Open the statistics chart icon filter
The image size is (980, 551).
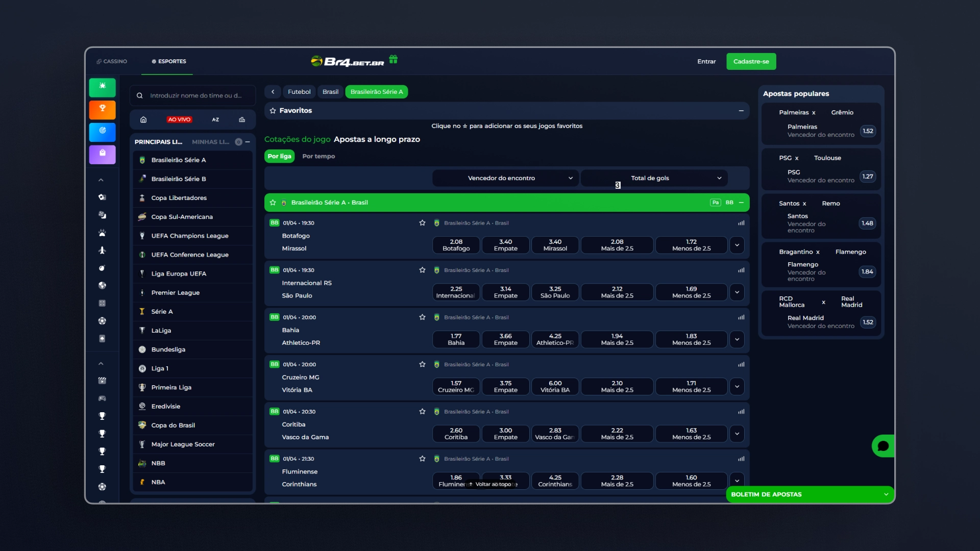coord(242,119)
